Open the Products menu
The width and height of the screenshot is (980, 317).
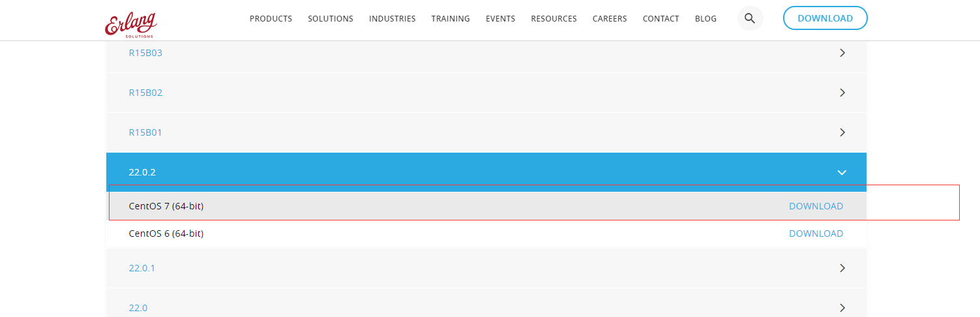(271, 19)
